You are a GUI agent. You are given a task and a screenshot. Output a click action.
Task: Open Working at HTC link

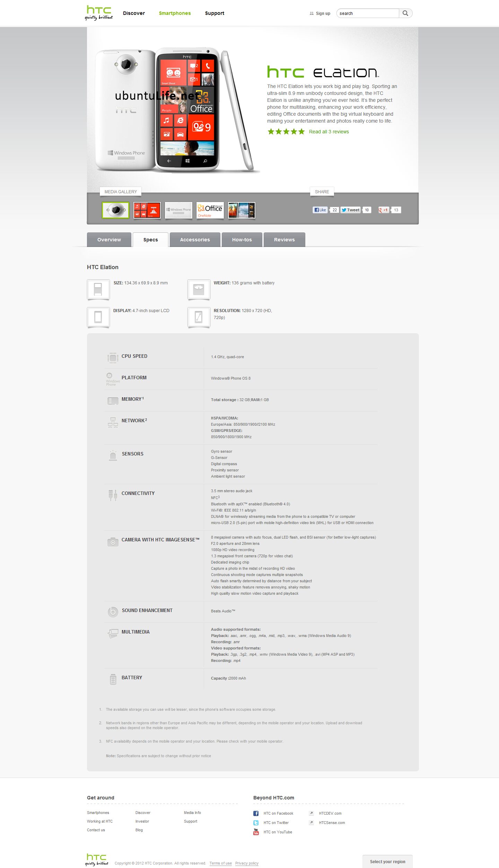pos(100,821)
